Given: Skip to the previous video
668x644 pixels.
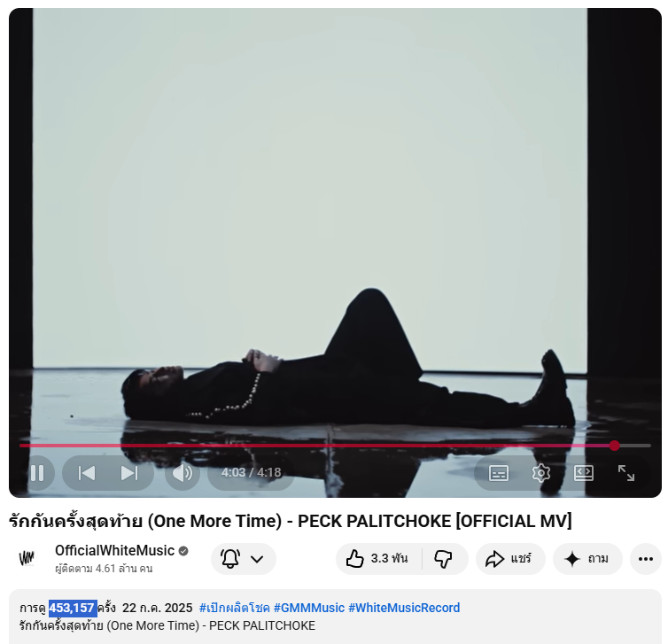Looking at the screenshot, I should point(86,473).
